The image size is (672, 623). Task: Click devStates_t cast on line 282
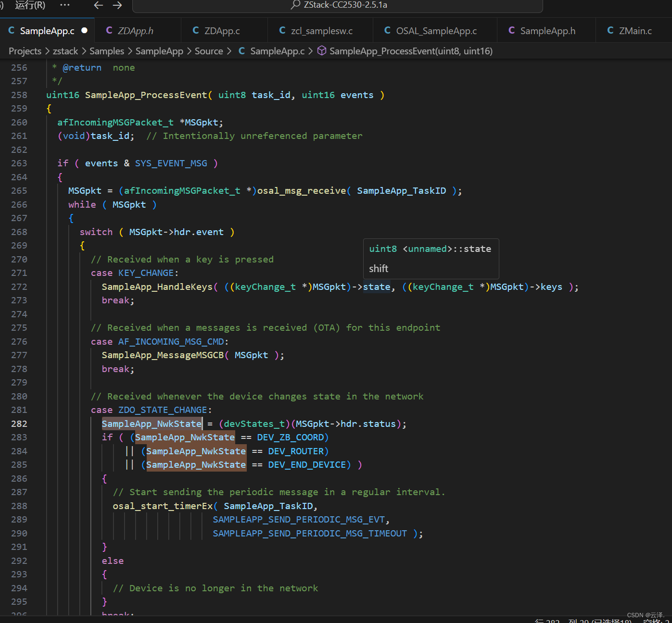point(254,424)
